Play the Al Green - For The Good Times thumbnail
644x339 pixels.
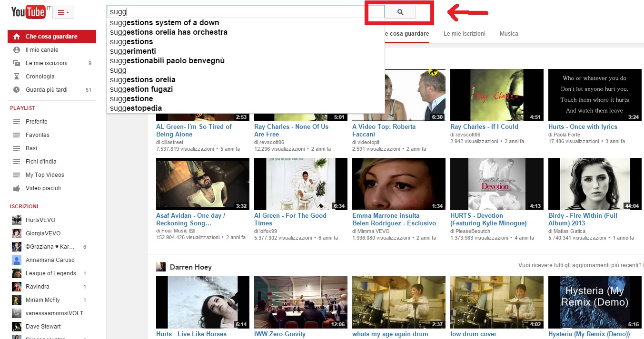click(300, 184)
